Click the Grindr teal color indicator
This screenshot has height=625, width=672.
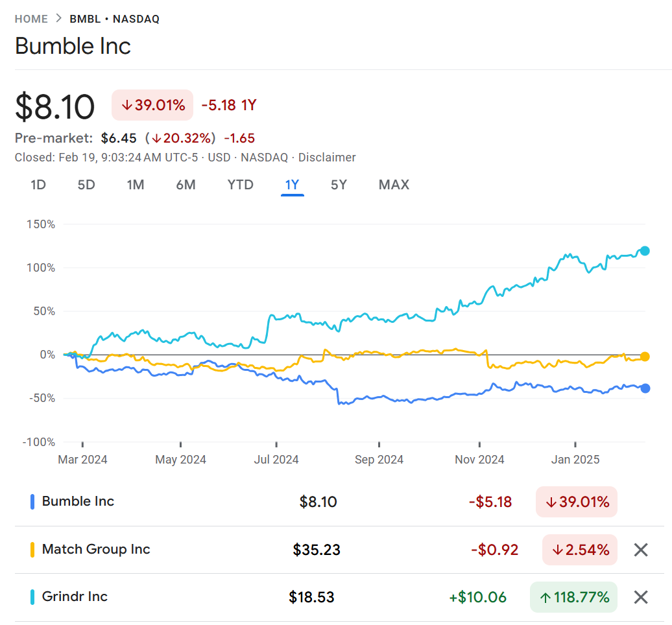pyautogui.click(x=32, y=597)
